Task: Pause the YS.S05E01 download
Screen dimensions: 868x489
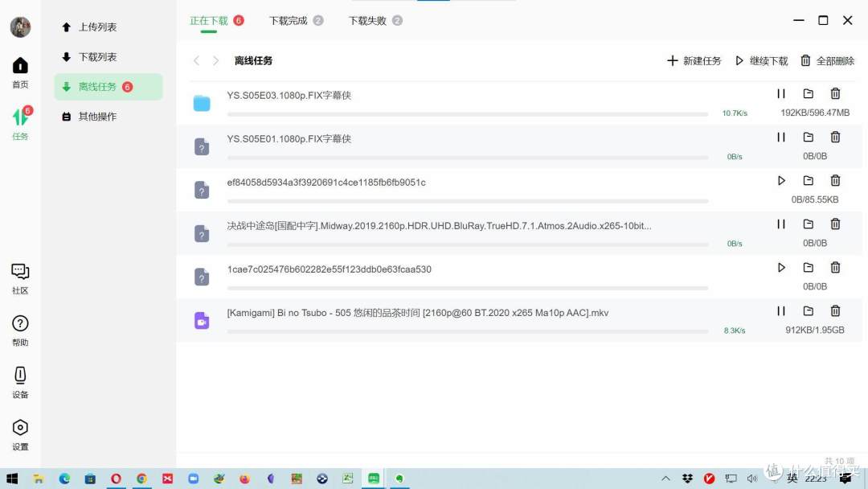Action: (781, 137)
